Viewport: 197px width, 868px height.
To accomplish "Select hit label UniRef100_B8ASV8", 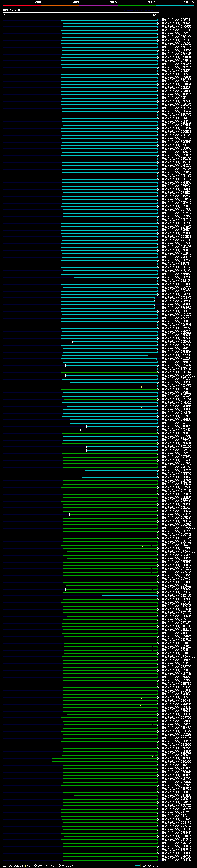I will (x=176, y=64).
